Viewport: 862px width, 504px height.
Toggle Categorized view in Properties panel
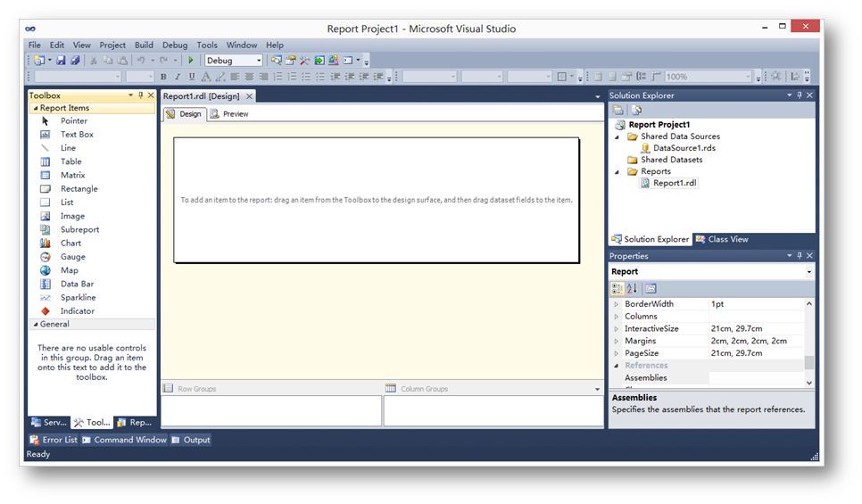[617, 288]
